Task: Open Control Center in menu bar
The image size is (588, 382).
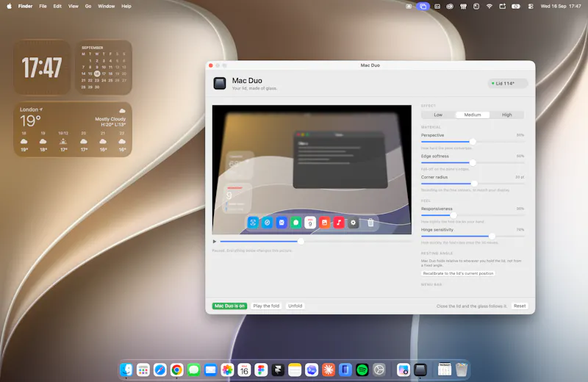Action: tap(531, 6)
